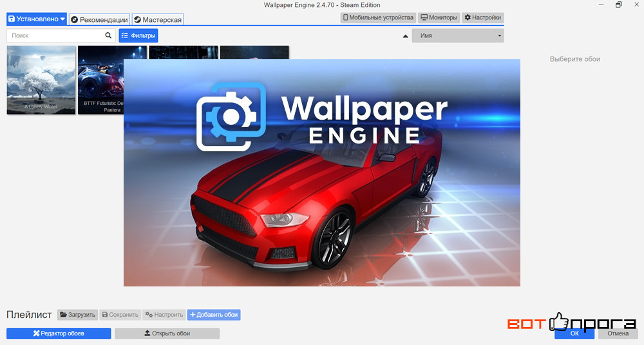Restore the Wallpaper Engine window size
The height and width of the screenshot is (345, 644).
pos(618,5)
